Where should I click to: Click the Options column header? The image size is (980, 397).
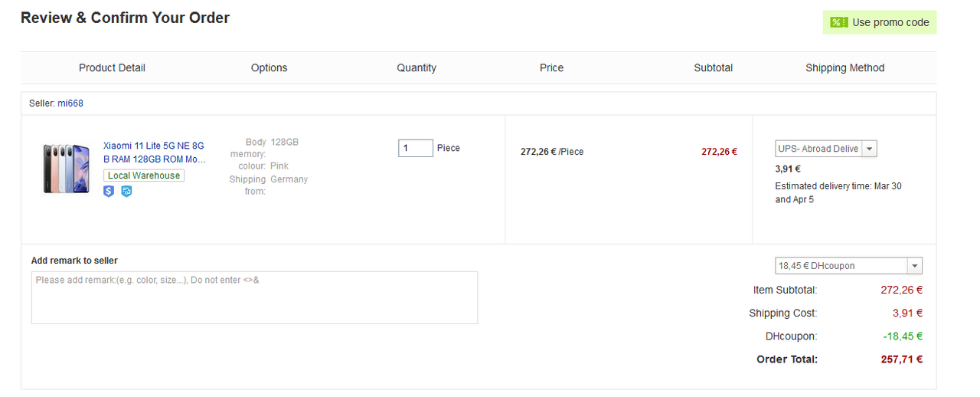point(269,68)
